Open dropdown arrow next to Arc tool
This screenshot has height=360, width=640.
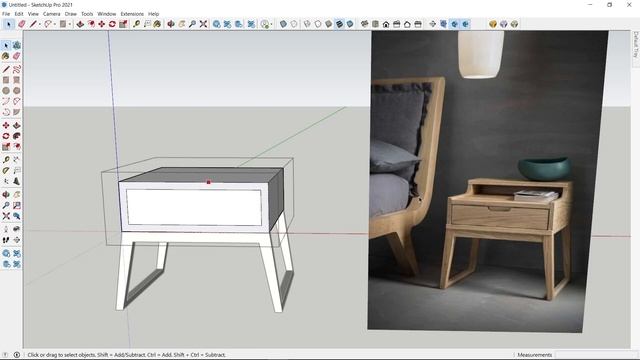click(x=54, y=24)
